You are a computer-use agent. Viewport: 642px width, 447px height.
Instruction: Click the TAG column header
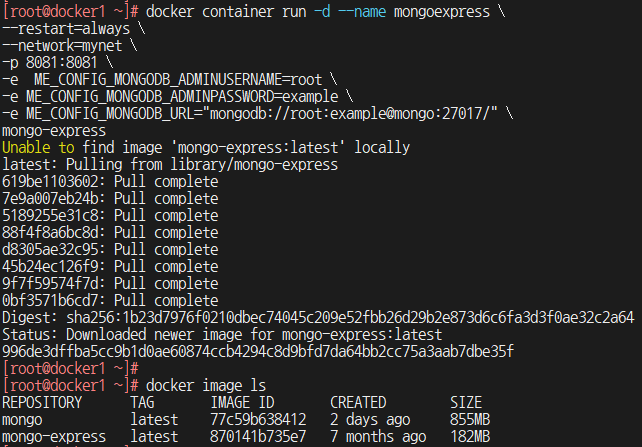tap(142, 402)
